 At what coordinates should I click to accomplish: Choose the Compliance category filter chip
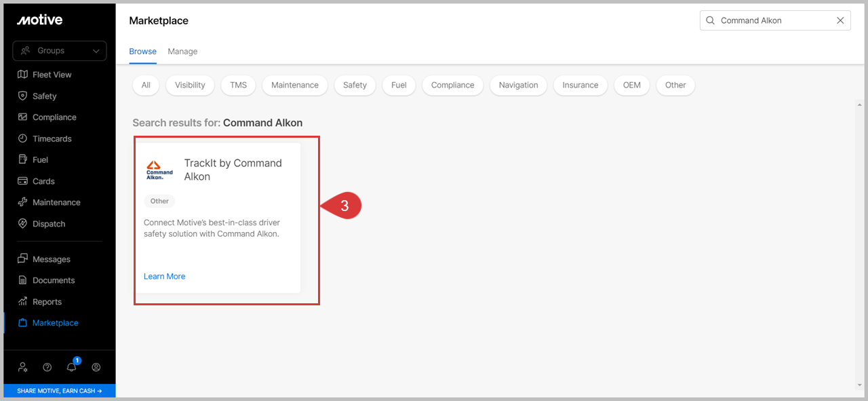pyautogui.click(x=453, y=85)
